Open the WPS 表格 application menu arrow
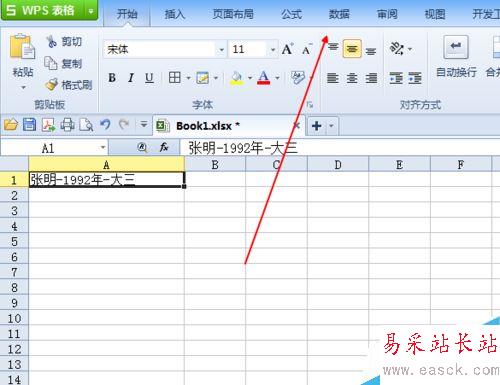Screen dimensions: 500x385 pos(91,11)
